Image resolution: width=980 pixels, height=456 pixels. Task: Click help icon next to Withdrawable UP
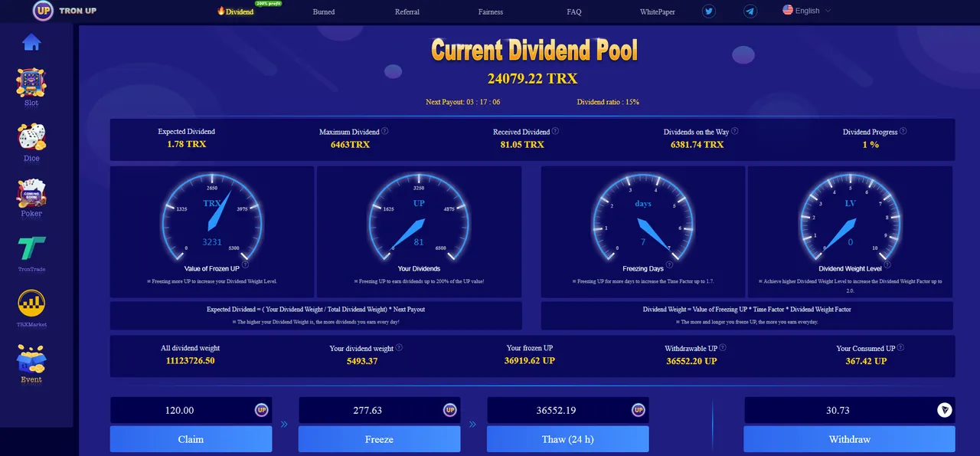[723, 347]
